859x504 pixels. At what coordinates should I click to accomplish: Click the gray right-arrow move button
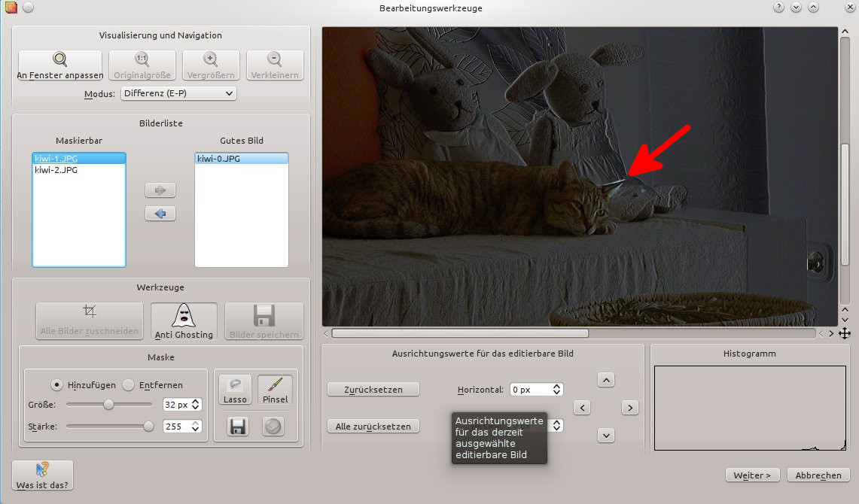click(x=160, y=190)
